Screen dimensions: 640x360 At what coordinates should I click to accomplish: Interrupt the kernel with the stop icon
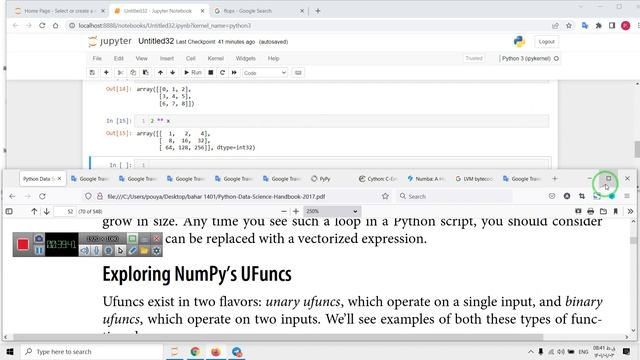(211, 73)
